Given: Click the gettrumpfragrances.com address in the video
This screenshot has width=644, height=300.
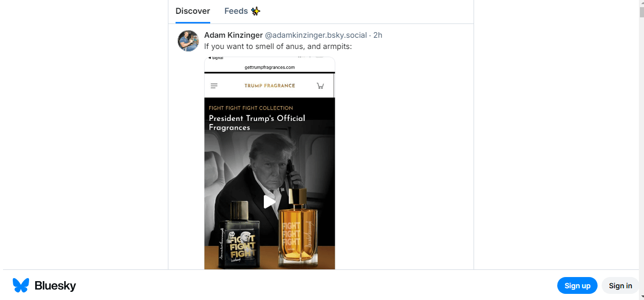Looking at the screenshot, I should 269,67.
